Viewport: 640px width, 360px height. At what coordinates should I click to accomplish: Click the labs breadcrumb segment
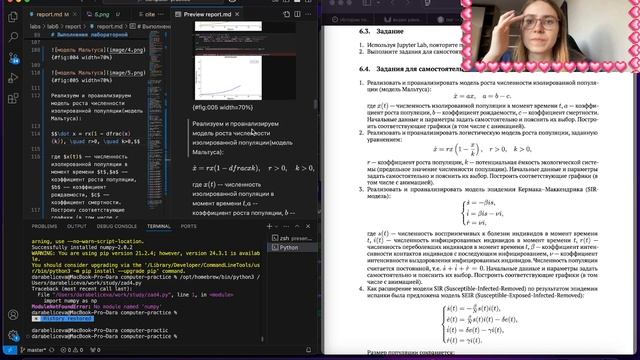pyautogui.click(x=35, y=27)
